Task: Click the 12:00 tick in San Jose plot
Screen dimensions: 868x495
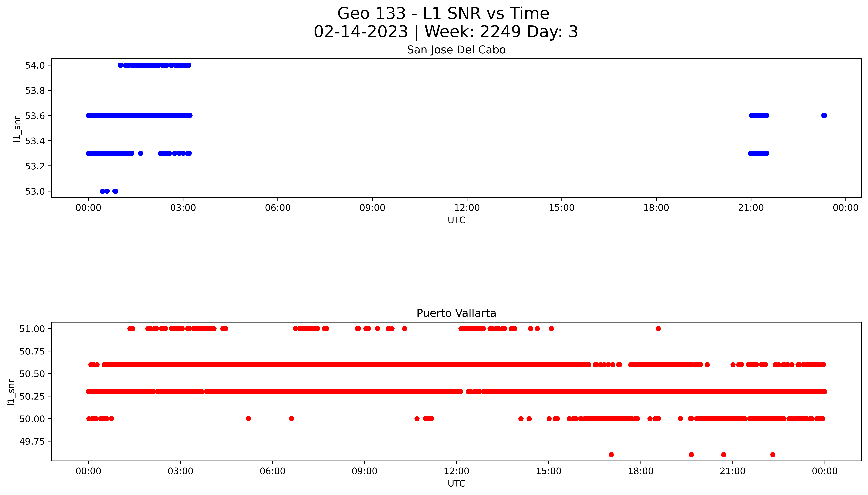Action: click(467, 208)
